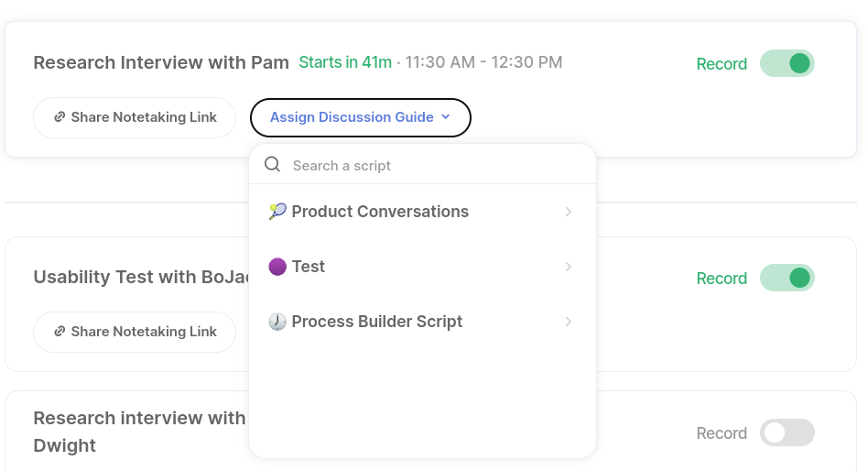Expand the Product Conversations chevron arrow
This screenshot has height=471, width=868.
coord(569,212)
